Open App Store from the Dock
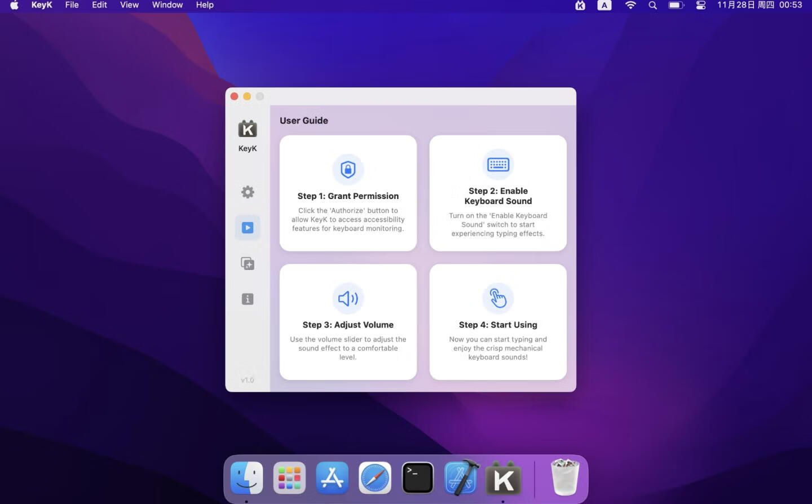The width and height of the screenshot is (812, 504). (x=332, y=478)
